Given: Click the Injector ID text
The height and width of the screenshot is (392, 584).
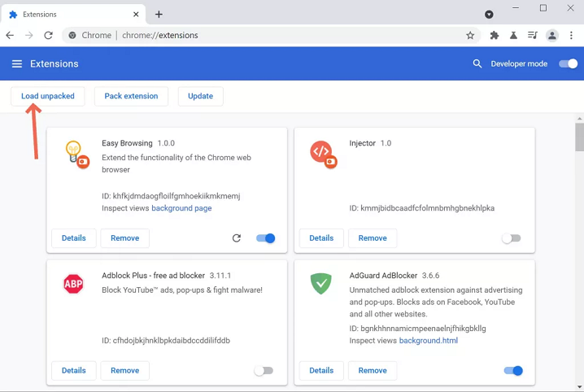Looking at the screenshot, I should [x=422, y=208].
